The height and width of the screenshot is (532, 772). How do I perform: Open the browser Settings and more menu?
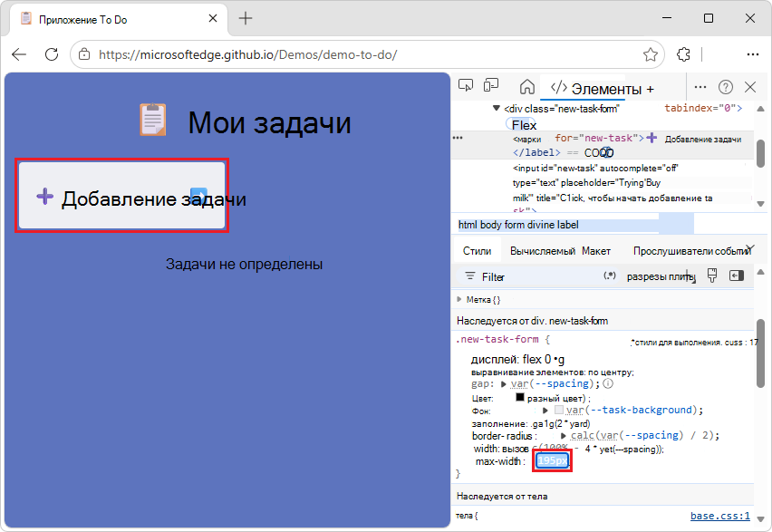click(x=752, y=54)
